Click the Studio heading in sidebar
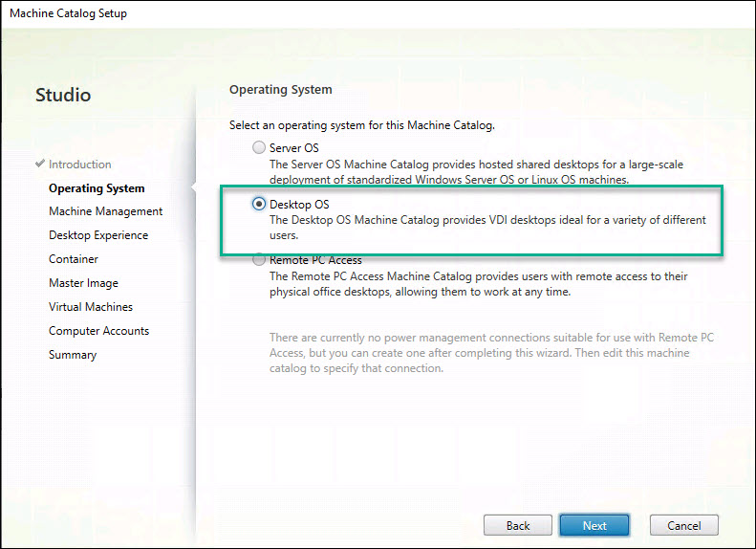This screenshot has width=756, height=549. click(x=63, y=96)
